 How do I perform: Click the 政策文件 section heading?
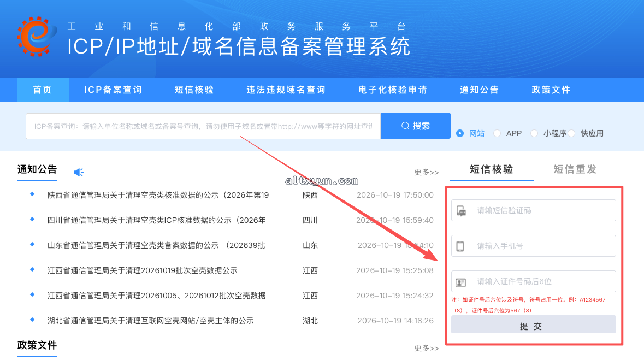click(37, 345)
